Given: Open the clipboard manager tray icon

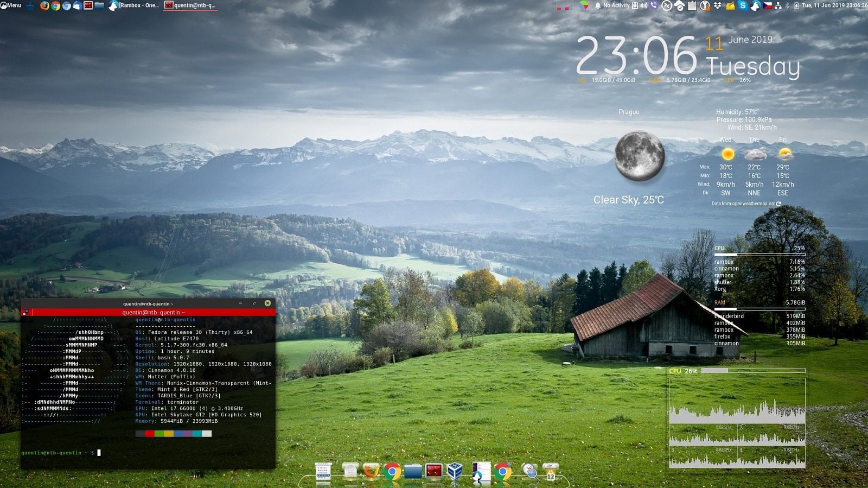Looking at the screenshot, I should pos(635,5).
